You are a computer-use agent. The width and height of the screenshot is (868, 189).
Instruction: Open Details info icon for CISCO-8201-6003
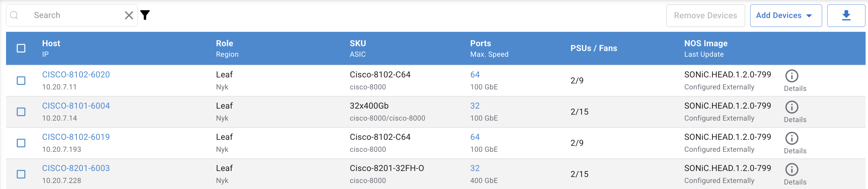point(792,169)
